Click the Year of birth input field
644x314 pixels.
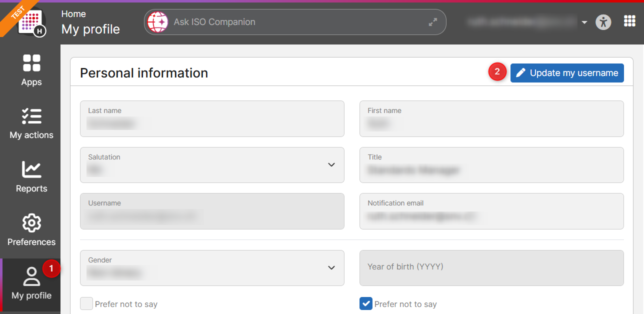[x=491, y=268]
